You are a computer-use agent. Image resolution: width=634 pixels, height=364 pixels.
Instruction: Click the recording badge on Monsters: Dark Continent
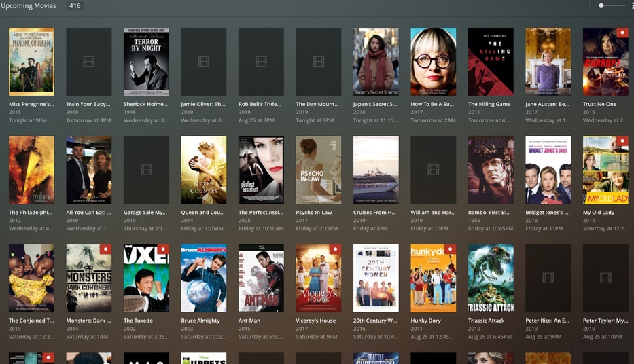[x=105, y=249]
